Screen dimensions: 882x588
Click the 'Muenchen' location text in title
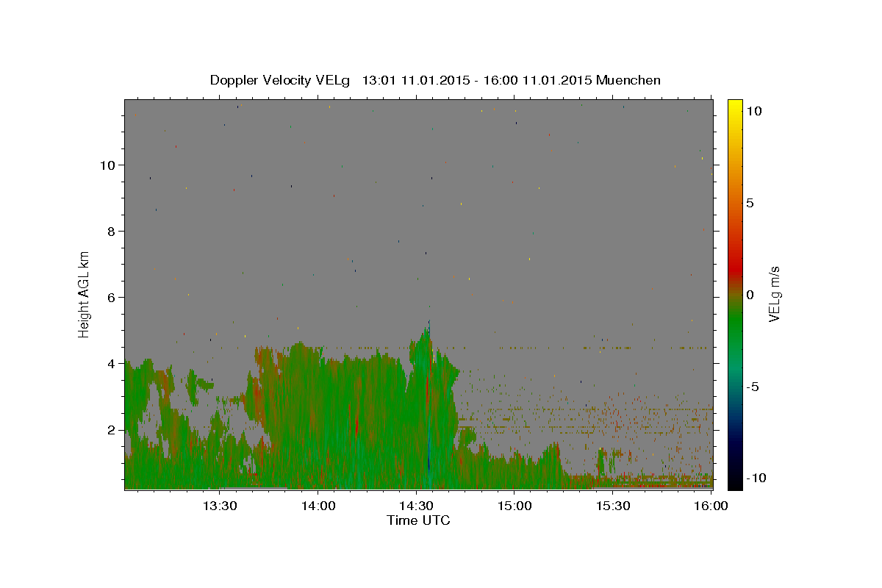[x=629, y=80]
